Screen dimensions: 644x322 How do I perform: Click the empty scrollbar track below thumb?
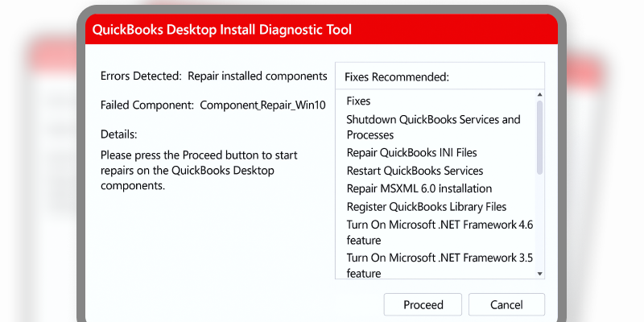point(539,222)
